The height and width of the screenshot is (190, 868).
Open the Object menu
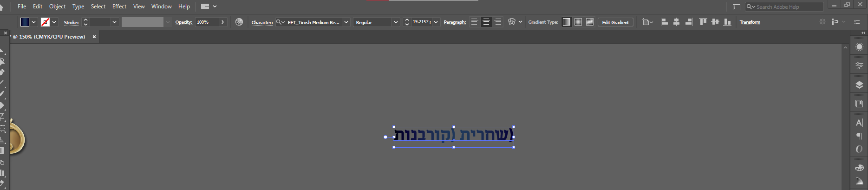click(58, 7)
